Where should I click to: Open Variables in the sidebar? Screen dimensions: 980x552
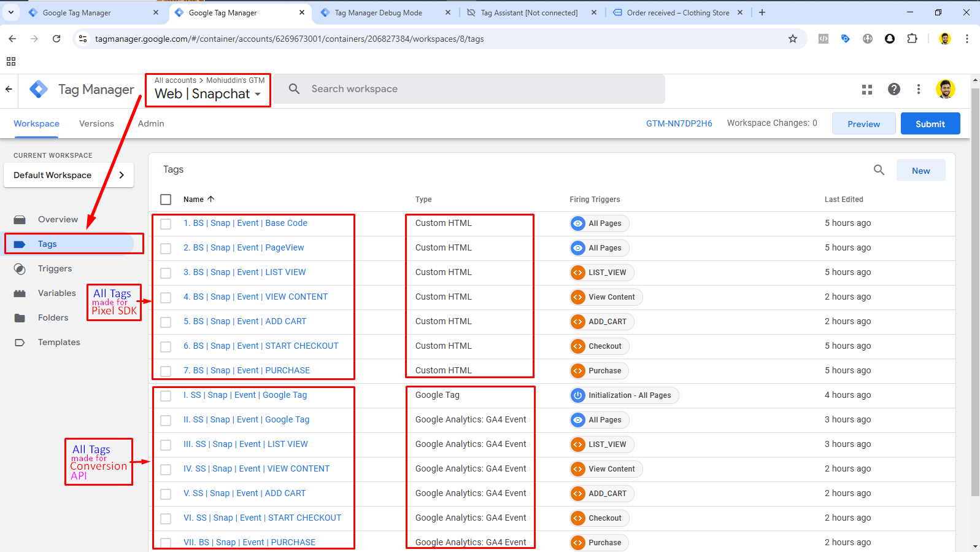click(x=56, y=293)
